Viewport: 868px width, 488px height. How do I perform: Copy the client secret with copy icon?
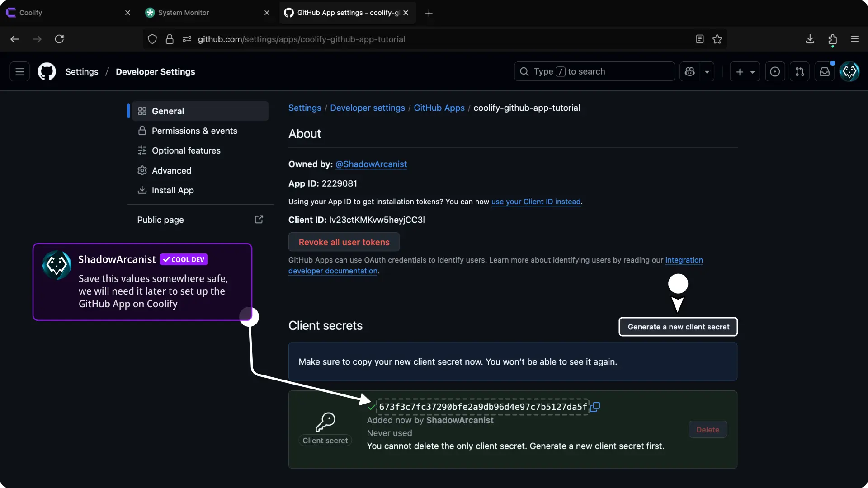click(x=595, y=407)
